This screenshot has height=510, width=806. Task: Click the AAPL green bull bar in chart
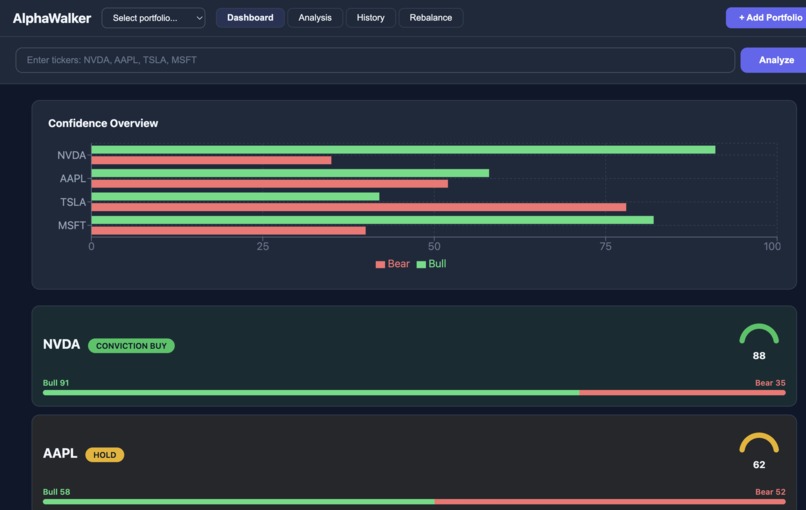(290, 173)
